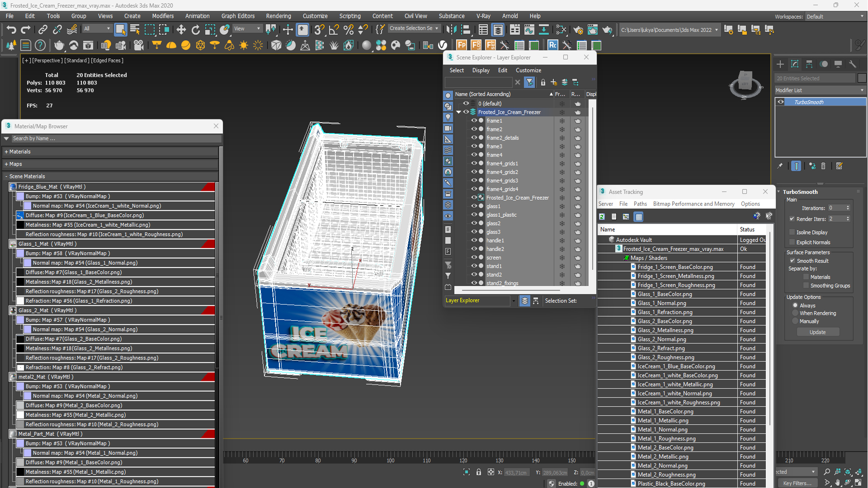
Task: Remove modifier from stack trash icon
Action: [x=823, y=166]
